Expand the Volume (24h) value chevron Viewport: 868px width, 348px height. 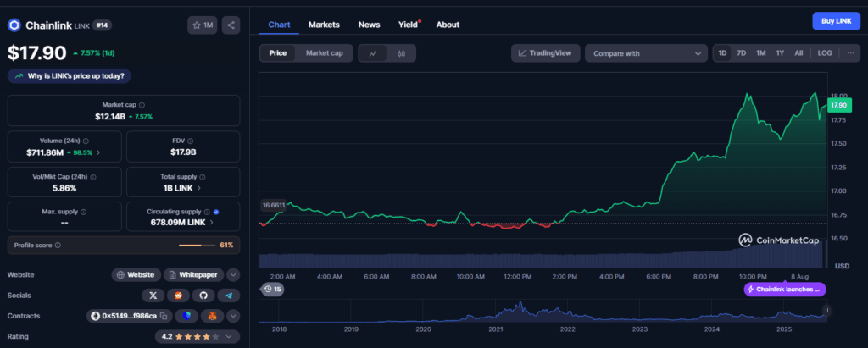(x=98, y=152)
